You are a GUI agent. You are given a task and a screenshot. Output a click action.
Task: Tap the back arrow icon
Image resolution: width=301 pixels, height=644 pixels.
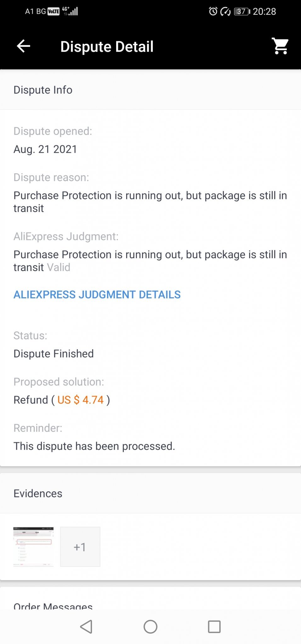pos(24,46)
